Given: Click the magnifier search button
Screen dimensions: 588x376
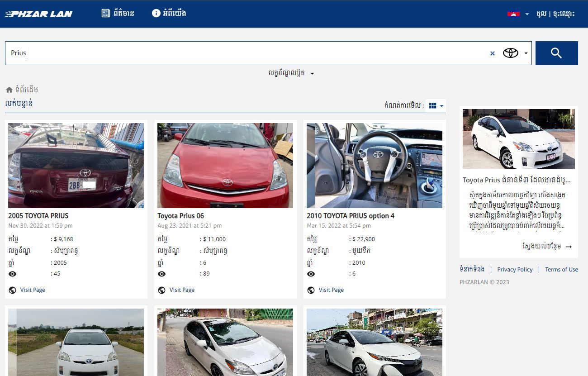Looking at the screenshot, I should [556, 53].
